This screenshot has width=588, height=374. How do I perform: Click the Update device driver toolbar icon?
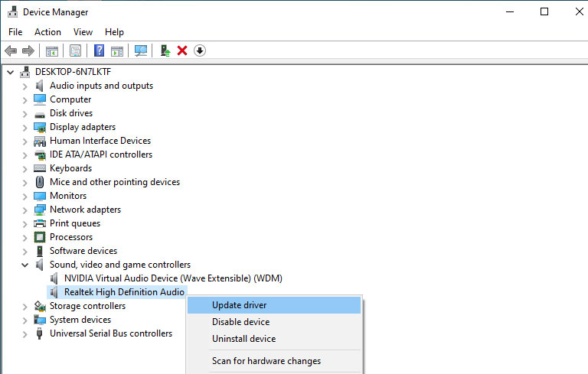pyautogui.click(x=165, y=50)
